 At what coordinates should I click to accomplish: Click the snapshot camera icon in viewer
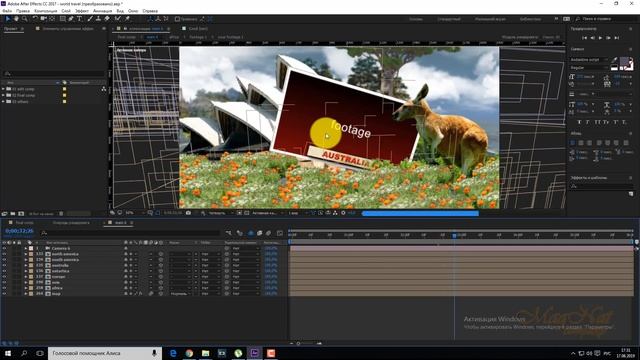188,213
